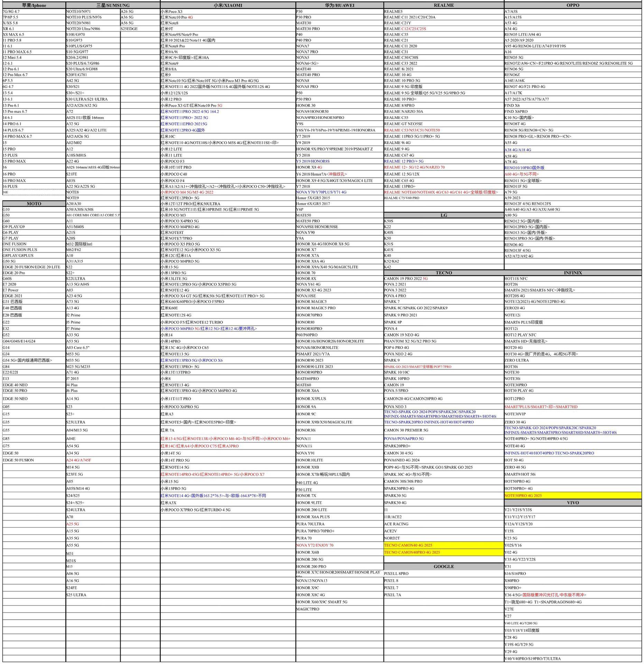This screenshot has height=664, width=644.
Task: Select the INFINIX section header
Action: point(573,273)
